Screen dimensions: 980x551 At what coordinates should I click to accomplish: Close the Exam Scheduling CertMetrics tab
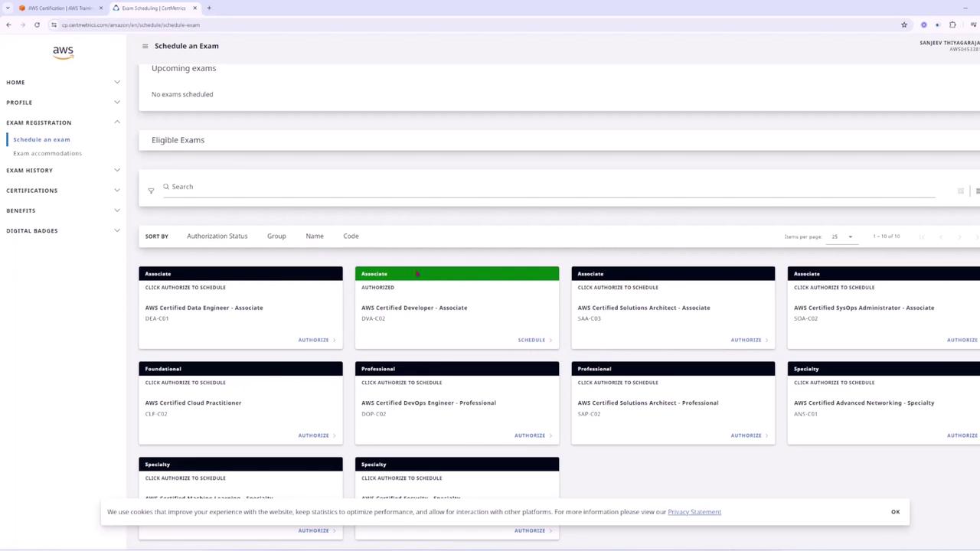coord(195,8)
